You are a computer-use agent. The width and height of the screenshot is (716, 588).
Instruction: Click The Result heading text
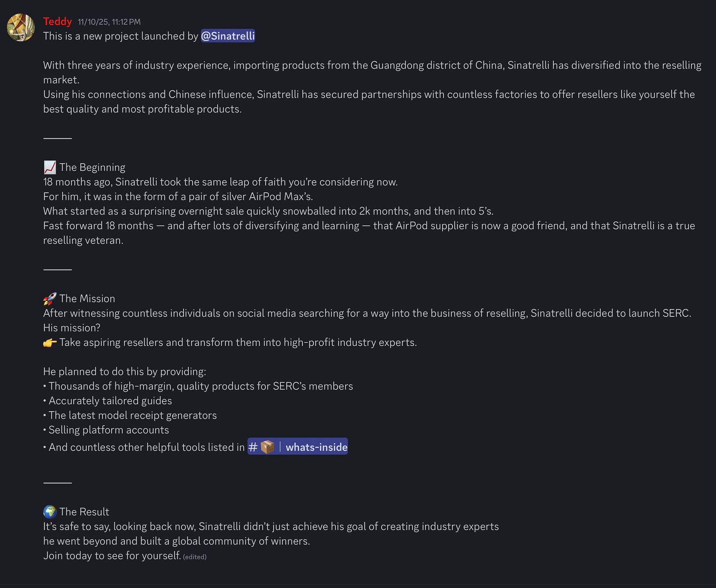[x=84, y=512]
